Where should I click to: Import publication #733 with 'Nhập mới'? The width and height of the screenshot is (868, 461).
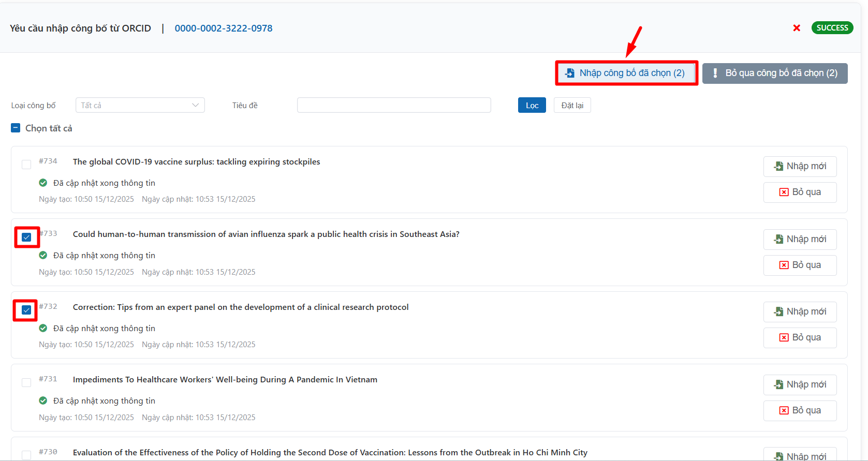coord(800,239)
